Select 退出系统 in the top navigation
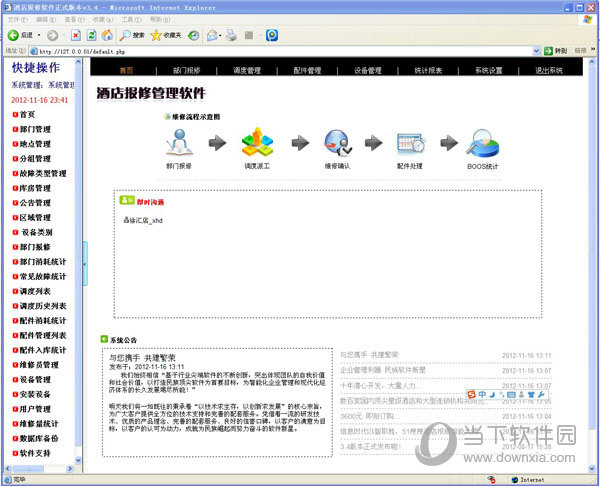This screenshot has width=600, height=487. pyautogui.click(x=549, y=71)
